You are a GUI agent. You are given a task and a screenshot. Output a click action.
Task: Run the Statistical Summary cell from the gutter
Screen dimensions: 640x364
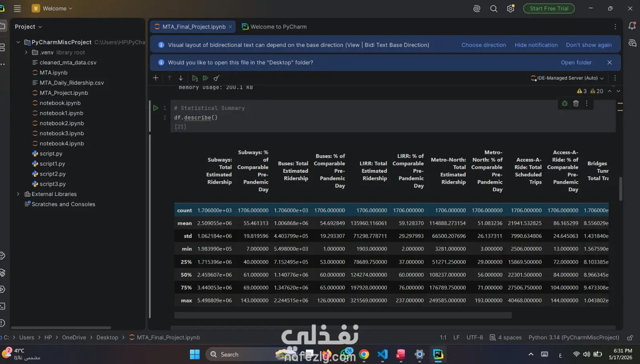(x=156, y=108)
